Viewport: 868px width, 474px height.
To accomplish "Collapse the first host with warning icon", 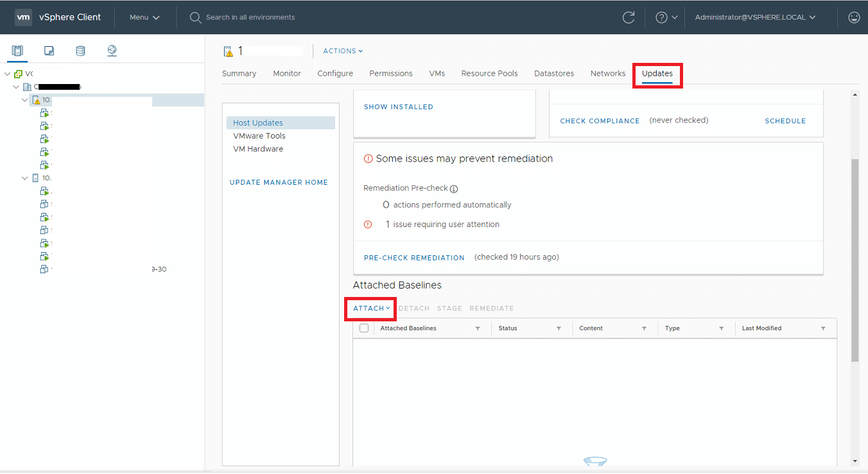I will 25,100.
